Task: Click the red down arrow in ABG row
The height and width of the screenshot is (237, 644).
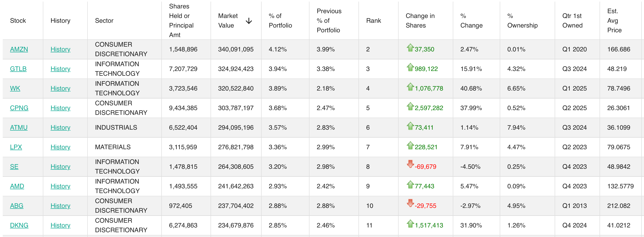Action: [x=410, y=203]
